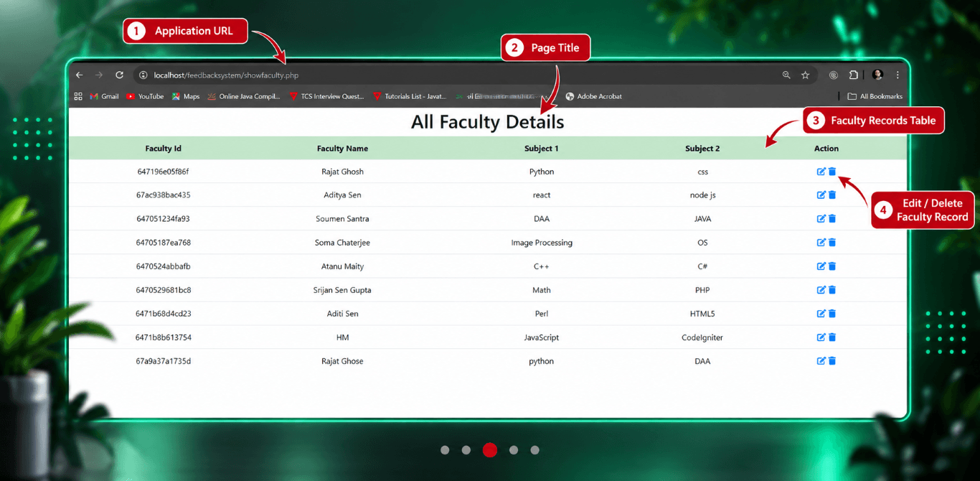Delete the Rajat Ghose faculty record
Screen dimensions: 980x481
pyautogui.click(x=832, y=361)
